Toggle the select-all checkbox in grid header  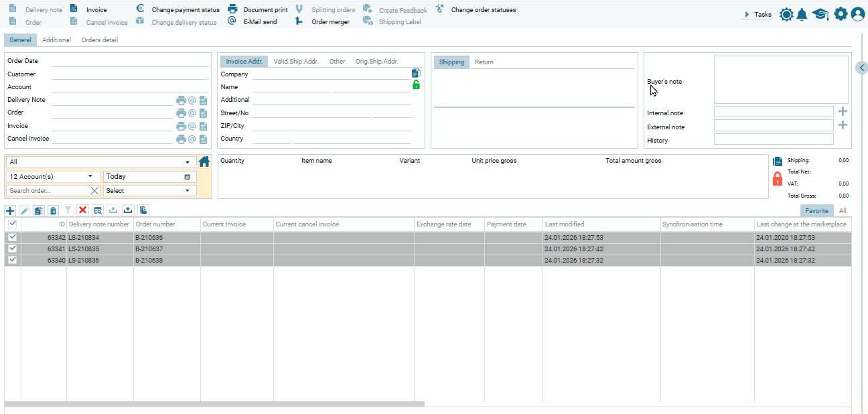(12, 224)
